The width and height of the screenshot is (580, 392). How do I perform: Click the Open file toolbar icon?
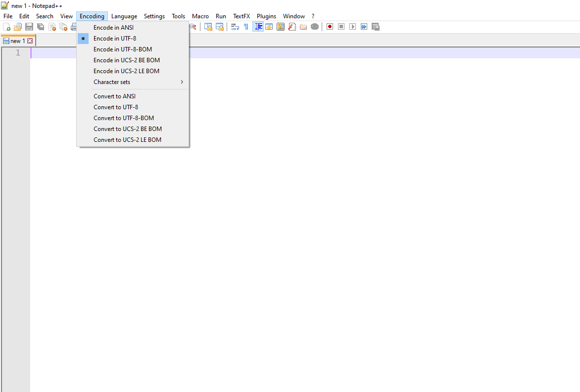coord(18,27)
